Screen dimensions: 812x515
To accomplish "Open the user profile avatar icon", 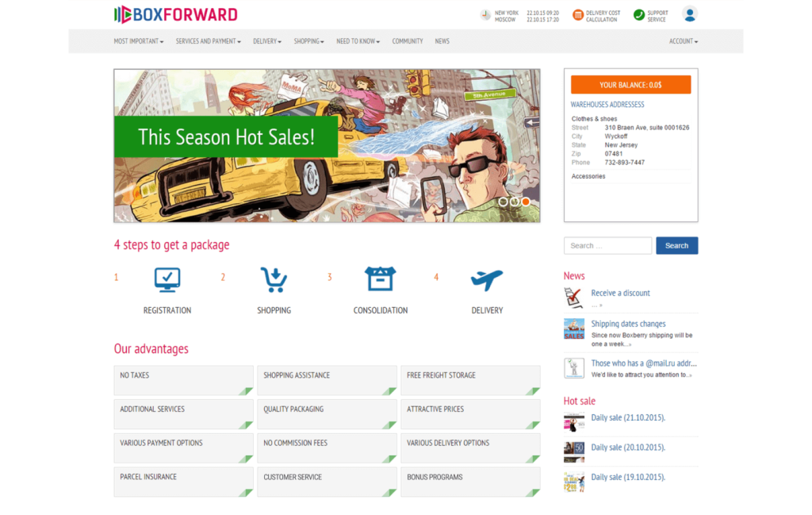I will pos(689,13).
